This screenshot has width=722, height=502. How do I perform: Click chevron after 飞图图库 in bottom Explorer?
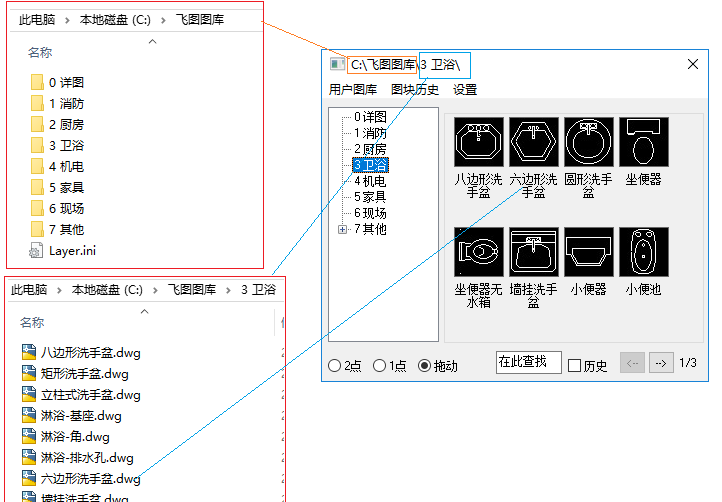[x=228, y=290]
